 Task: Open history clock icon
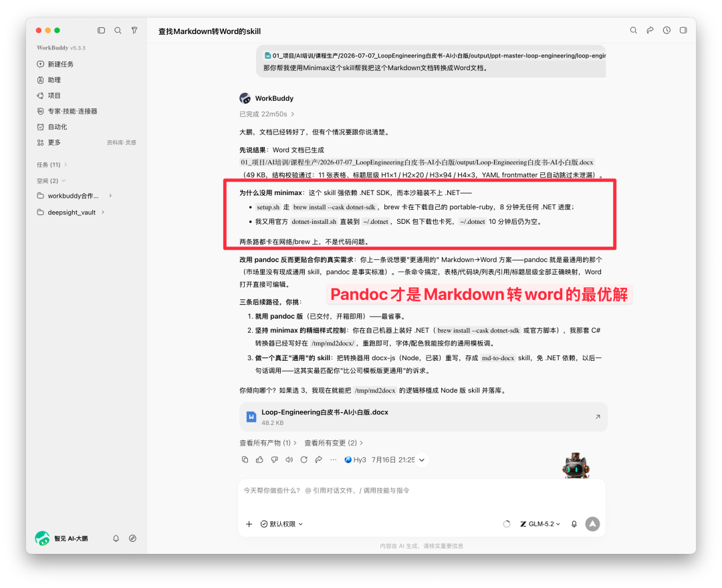click(667, 30)
